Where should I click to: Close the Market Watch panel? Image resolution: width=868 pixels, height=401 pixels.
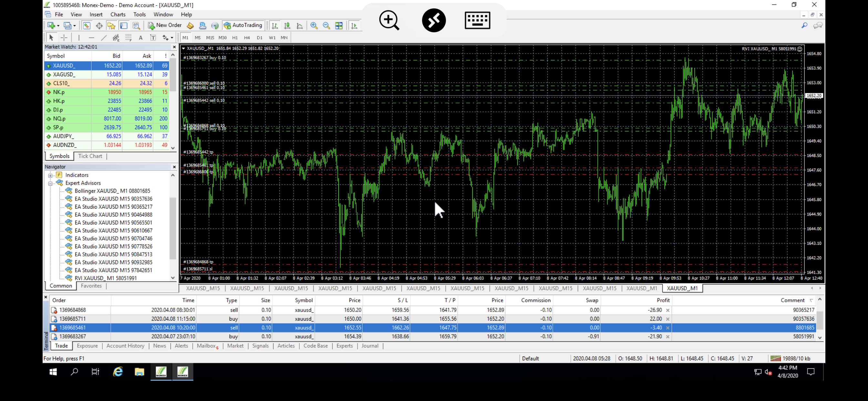(174, 47)
